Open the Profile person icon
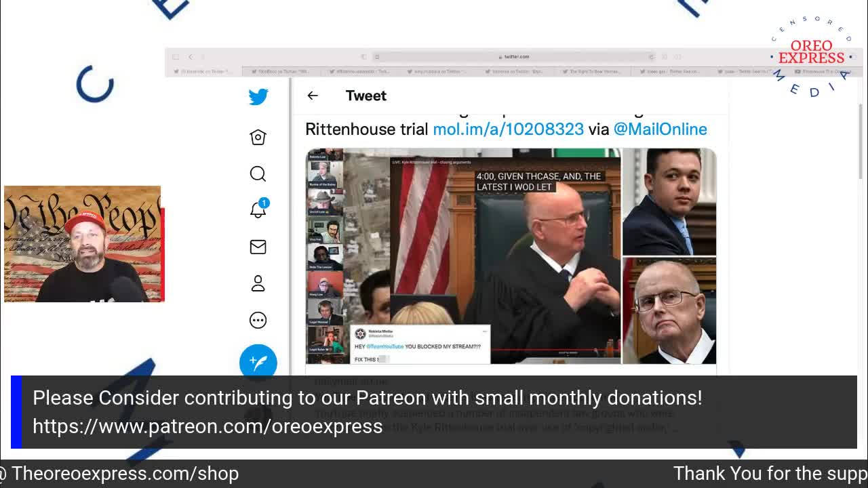868x488 pixels. click(258, 283)
